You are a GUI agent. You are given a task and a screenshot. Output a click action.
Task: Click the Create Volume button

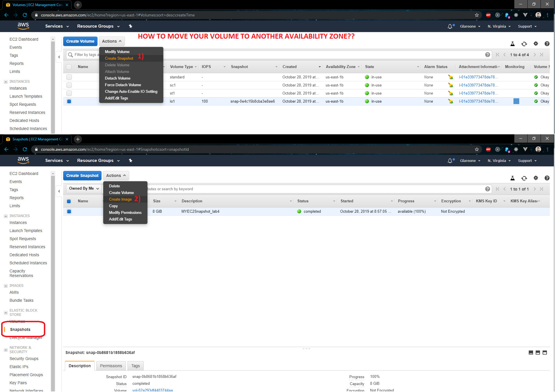pos(80,41)
